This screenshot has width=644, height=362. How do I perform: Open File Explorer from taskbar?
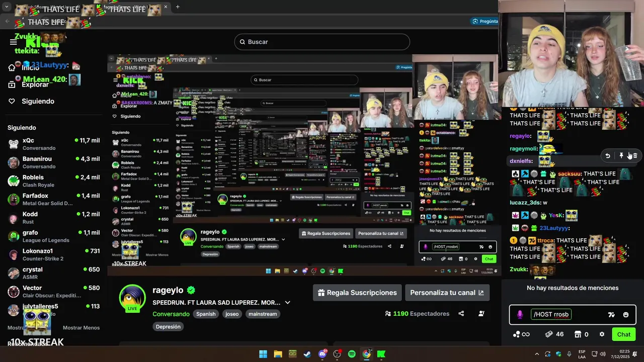click(278, 354)
